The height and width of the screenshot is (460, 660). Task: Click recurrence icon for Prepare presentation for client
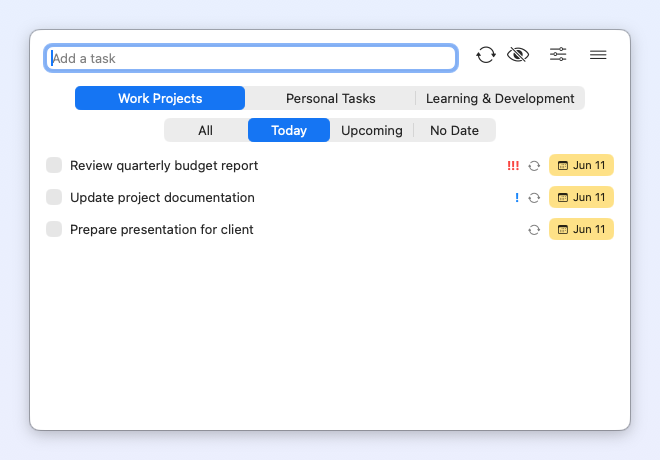534,230
